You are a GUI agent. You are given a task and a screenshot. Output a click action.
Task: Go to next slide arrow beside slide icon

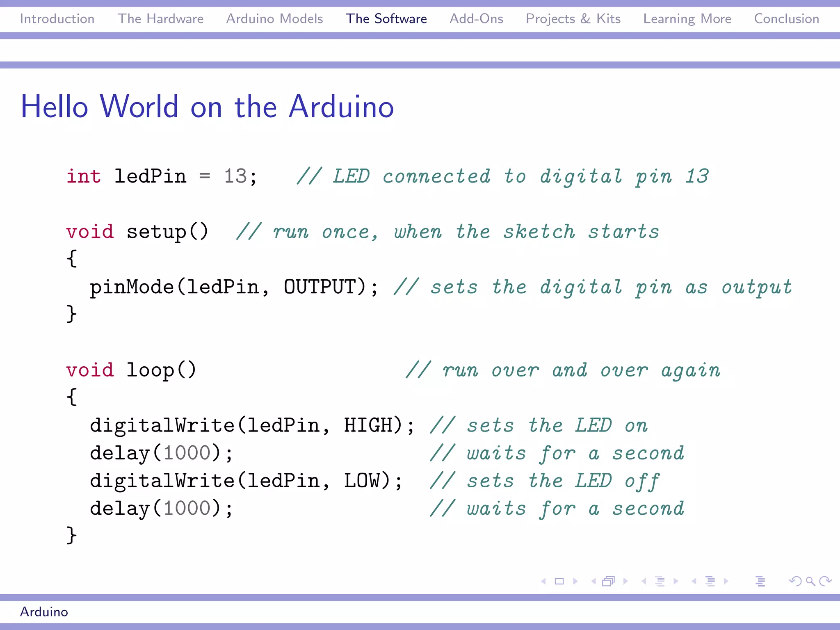[x=575, y=581]
